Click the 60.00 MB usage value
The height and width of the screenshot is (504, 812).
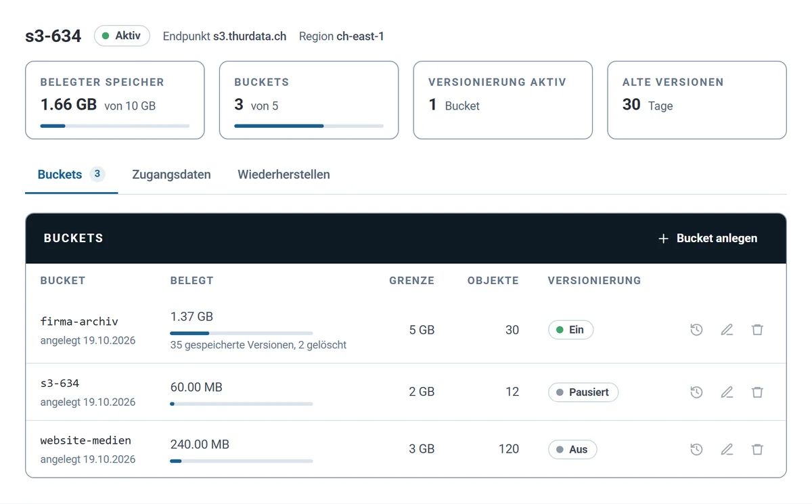tap(196, 388)
